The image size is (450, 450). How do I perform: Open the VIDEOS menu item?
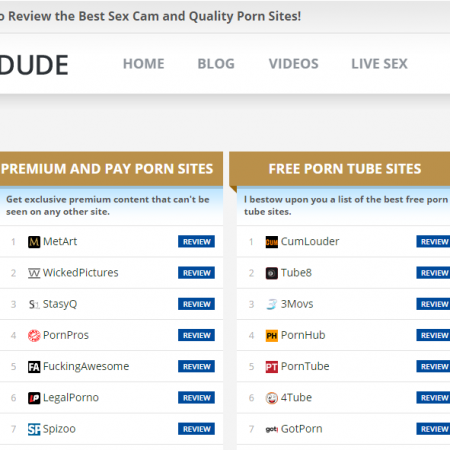coord(294,64)
